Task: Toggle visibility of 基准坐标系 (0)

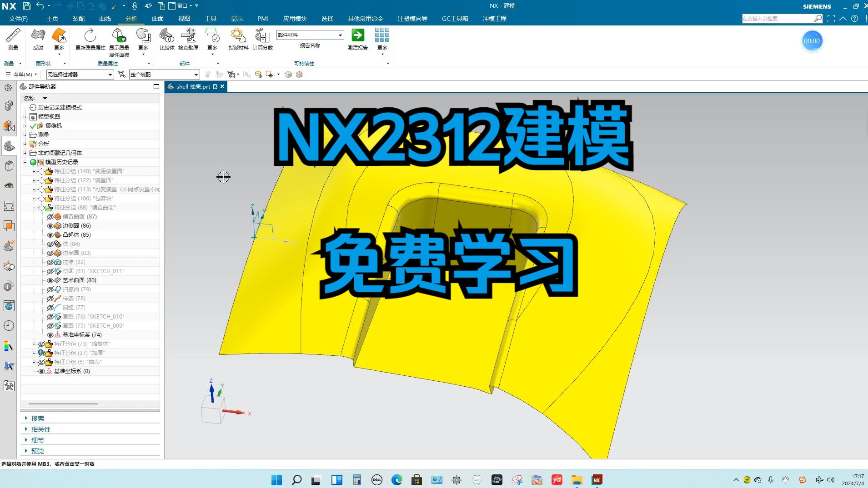Action: click(x=41, y=371)
